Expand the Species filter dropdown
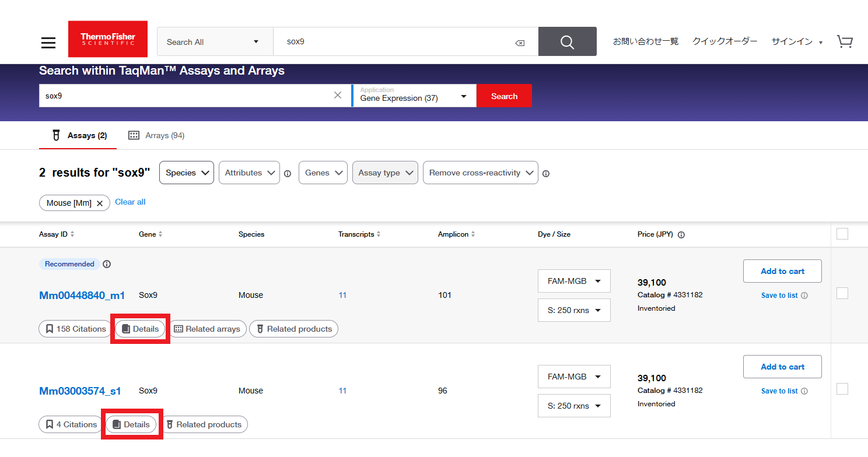This screenshot has width=868, height=457. (186, 173)
